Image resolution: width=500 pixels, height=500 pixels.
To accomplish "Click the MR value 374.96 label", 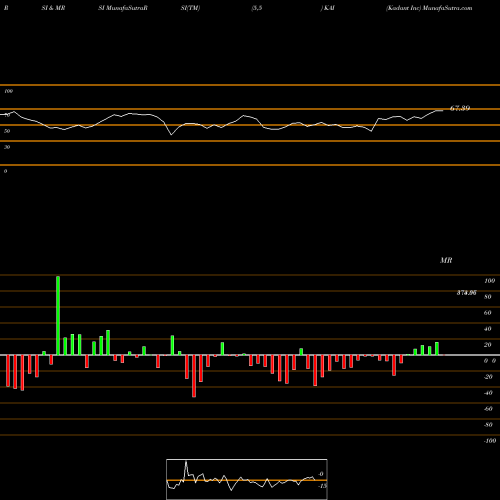I will click(467, 293).
